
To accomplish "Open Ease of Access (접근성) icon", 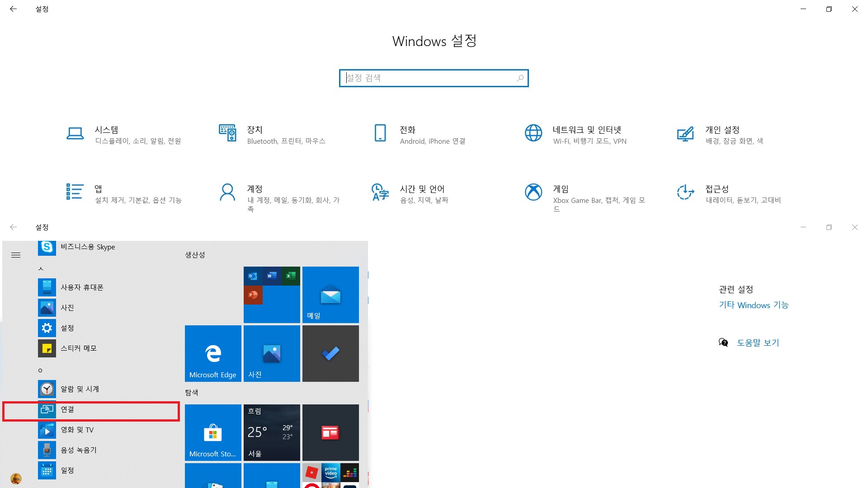I will (685, 192).
